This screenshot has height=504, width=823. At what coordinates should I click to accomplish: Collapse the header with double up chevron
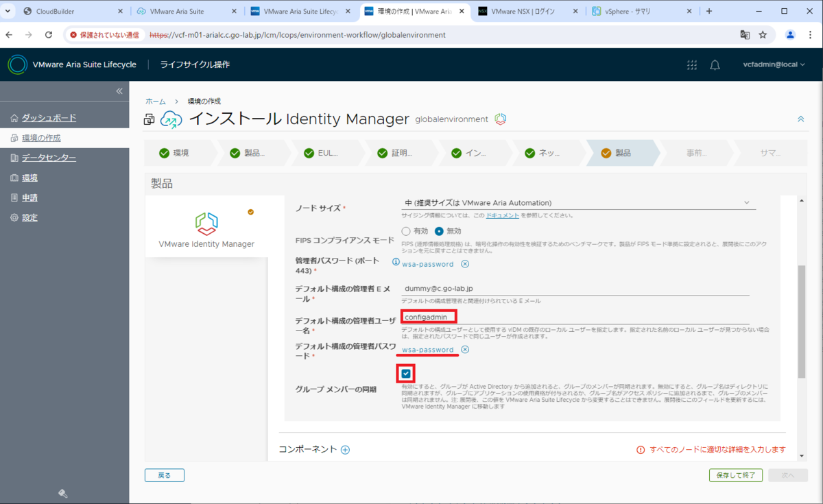click(800, 119)
